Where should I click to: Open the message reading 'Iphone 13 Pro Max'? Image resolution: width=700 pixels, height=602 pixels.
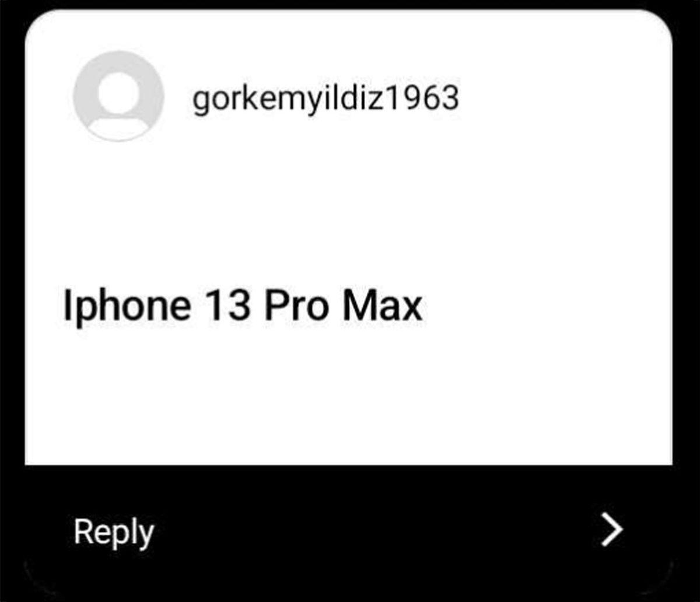(x=242, y=306)
